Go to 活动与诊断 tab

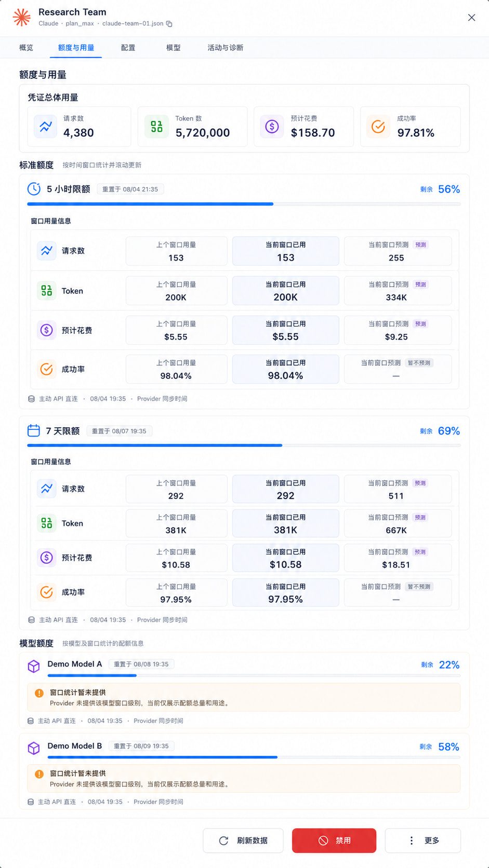click(225, 48)
